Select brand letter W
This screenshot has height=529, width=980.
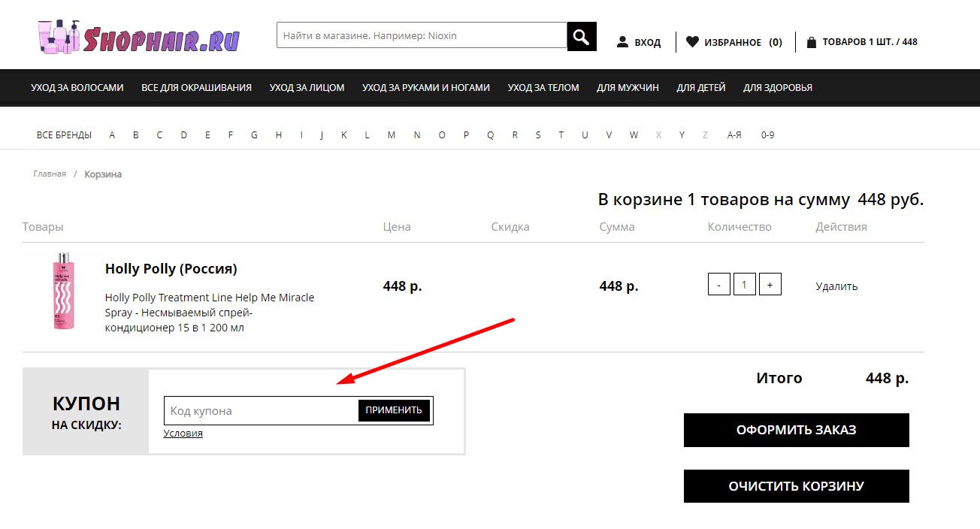(634, 135)
